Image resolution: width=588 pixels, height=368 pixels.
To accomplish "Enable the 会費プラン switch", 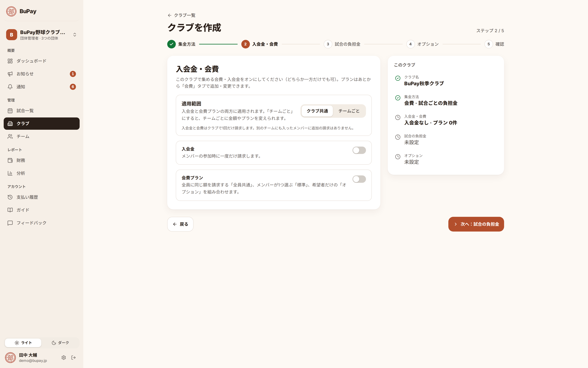I will pyautogui.click(x=359, y=179).
